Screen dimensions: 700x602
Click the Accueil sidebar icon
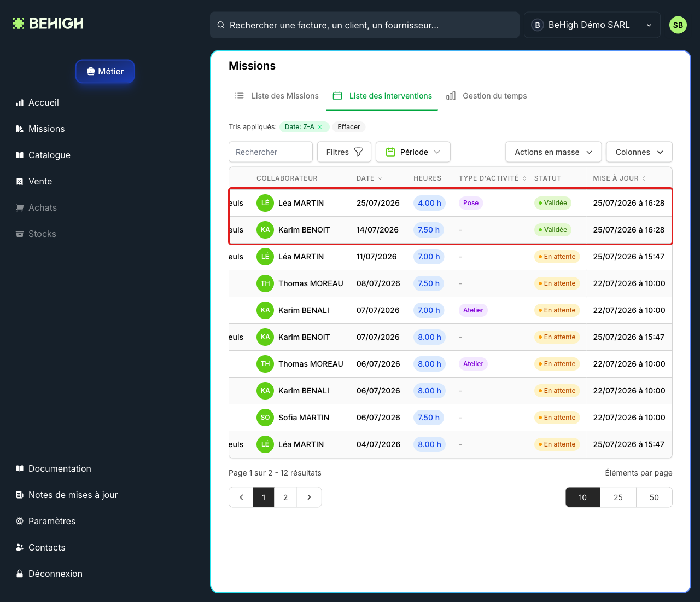coord(20,103)
